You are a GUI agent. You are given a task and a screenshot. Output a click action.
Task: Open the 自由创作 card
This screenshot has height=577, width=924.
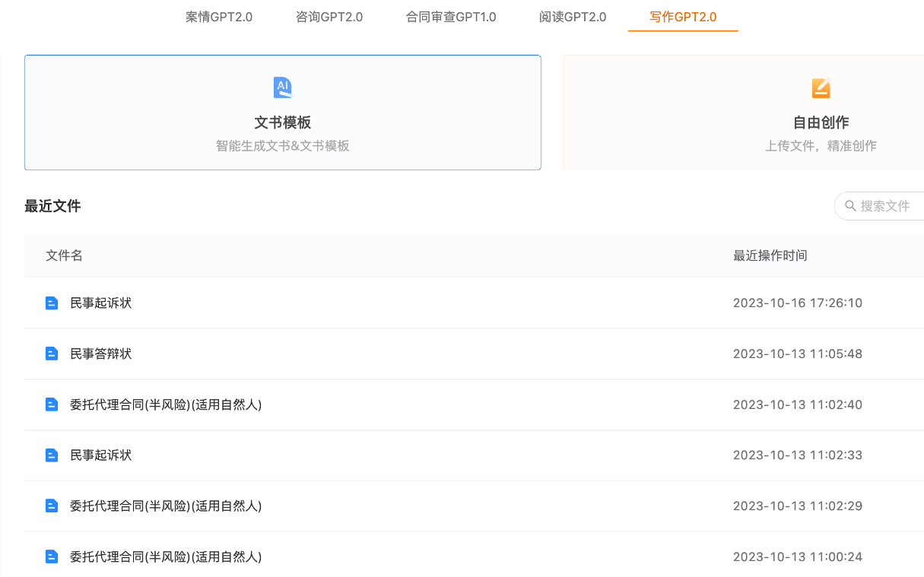tap(821, 113)
